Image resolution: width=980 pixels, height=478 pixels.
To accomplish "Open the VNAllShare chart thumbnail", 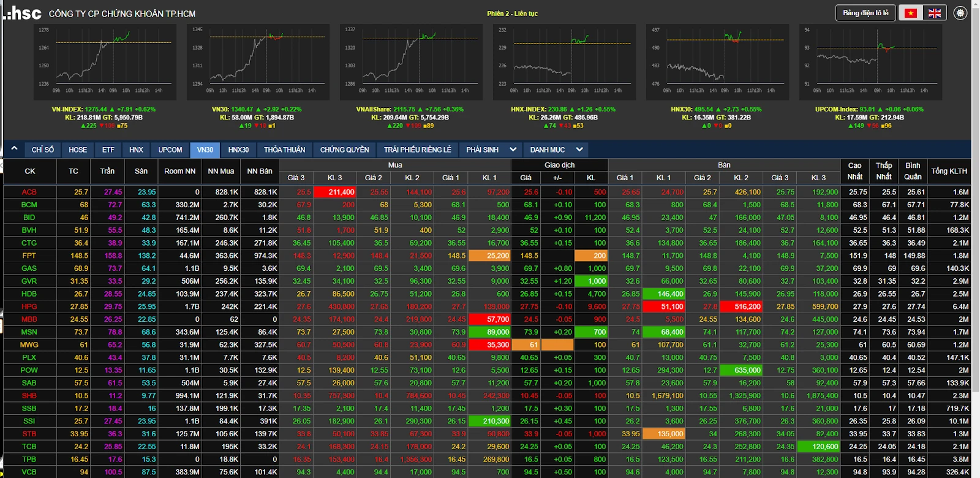I will click(411, 62).
